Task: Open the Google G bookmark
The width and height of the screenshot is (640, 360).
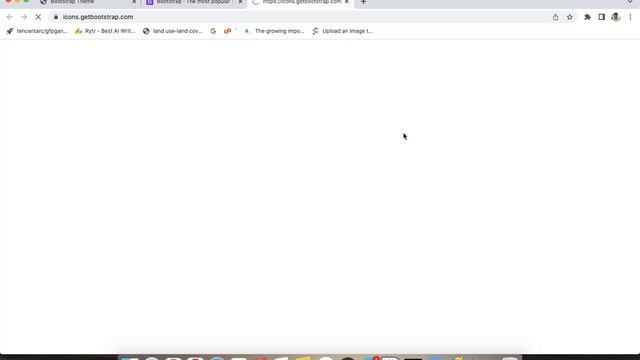Action: (x=213, y=31)
